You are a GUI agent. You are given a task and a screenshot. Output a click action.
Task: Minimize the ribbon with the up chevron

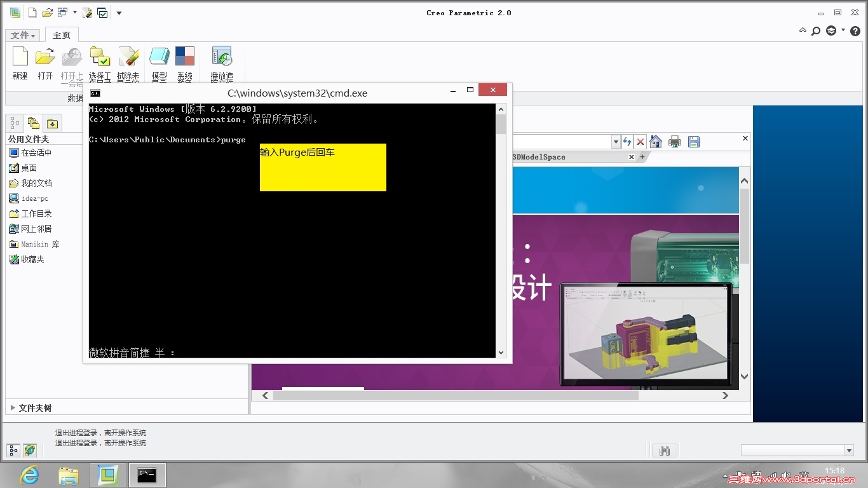(x=803, y=30)
